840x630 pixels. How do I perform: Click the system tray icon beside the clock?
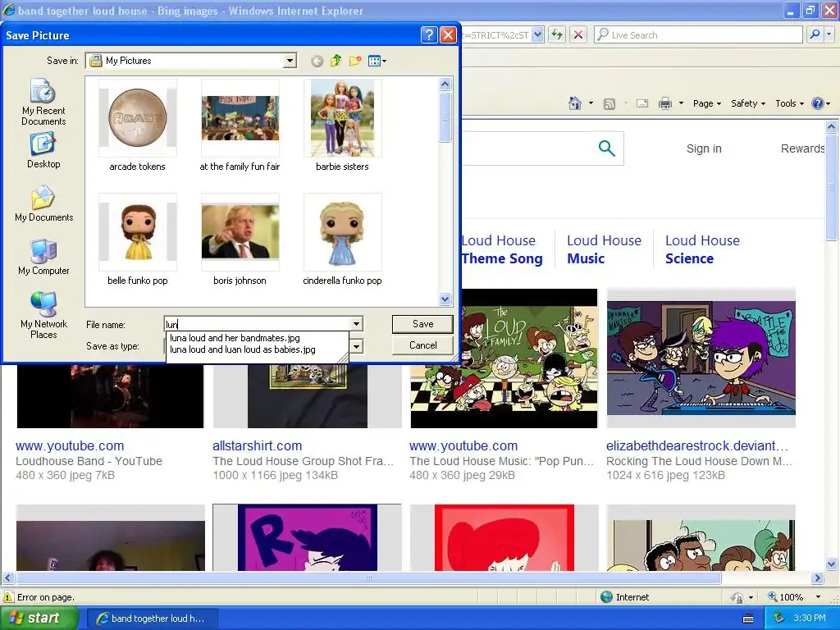(x=778, y=619)
